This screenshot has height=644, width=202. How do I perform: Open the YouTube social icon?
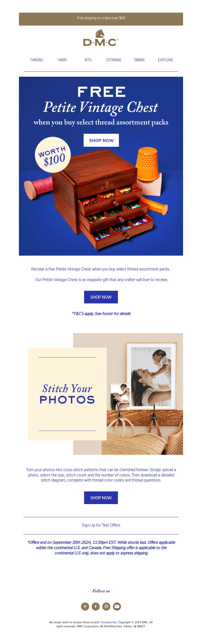coord(117,607)
